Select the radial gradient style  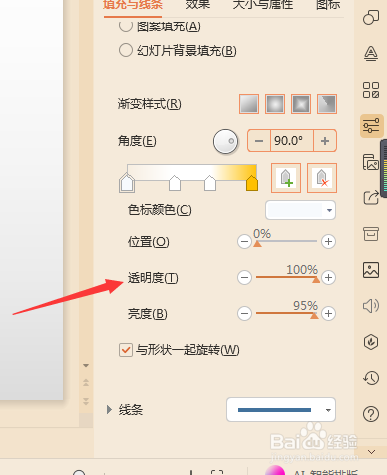click(275, 104)
